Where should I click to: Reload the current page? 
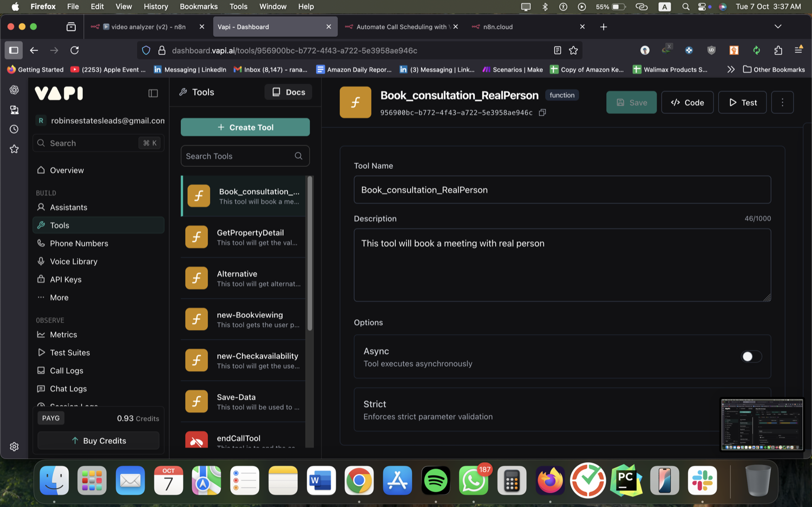point(75,50)
